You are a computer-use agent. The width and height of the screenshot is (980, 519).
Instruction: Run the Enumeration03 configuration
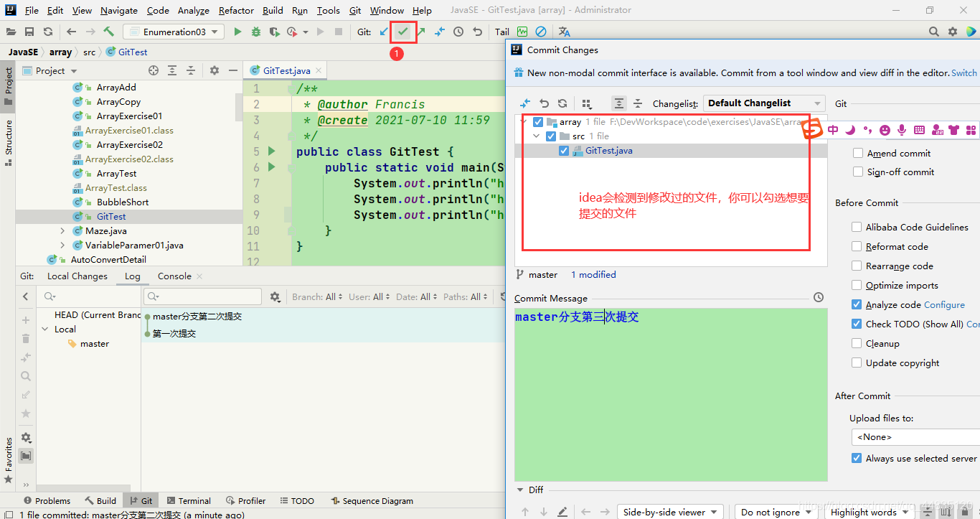tap(238, 32)
